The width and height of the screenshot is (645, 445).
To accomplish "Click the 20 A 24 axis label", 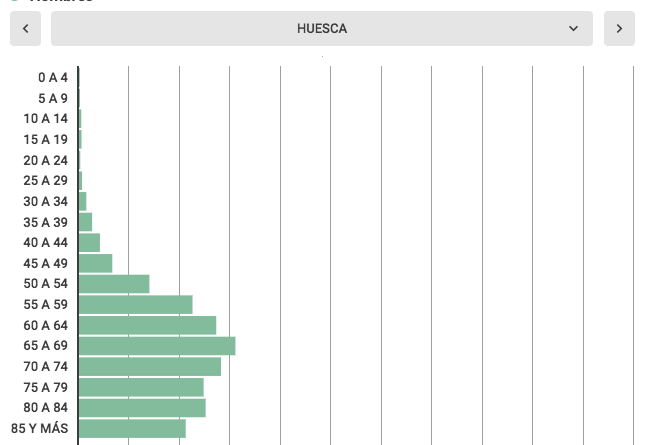I will click(x=46, y=160).
